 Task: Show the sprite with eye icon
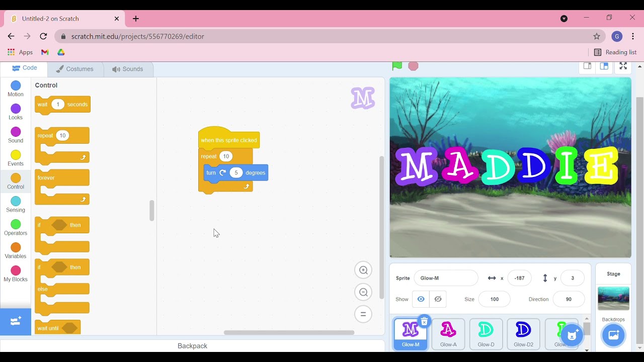pyautogui.click(x=421, y=299)
